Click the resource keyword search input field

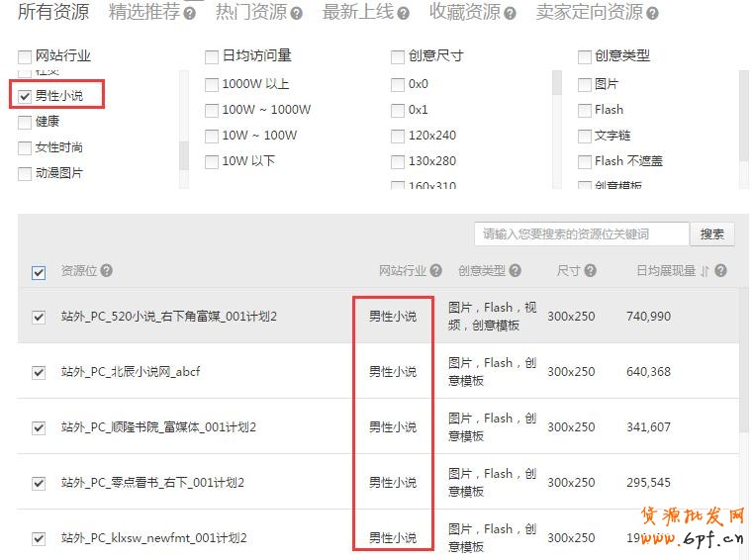click(x=581, y=234)
